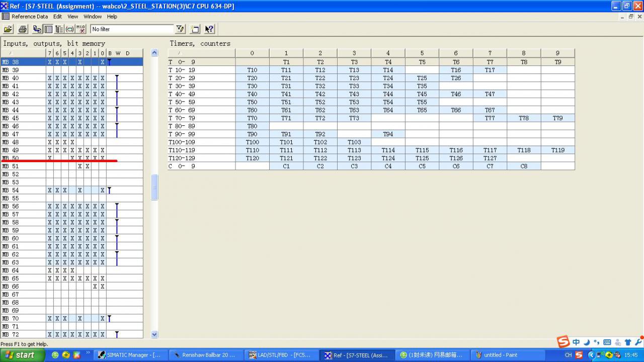Viewport: 644px width, 362px height.
Task: Click the Sogou input method logo
Action: coord(563,342)
